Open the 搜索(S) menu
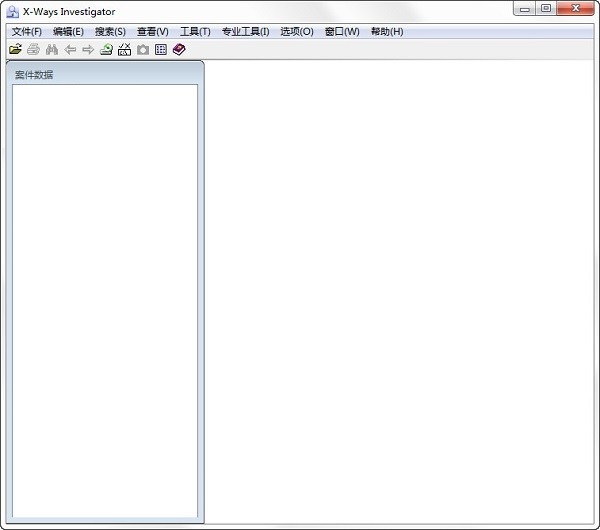The height and width of the screenshot is (530, 600). [110, 31]
